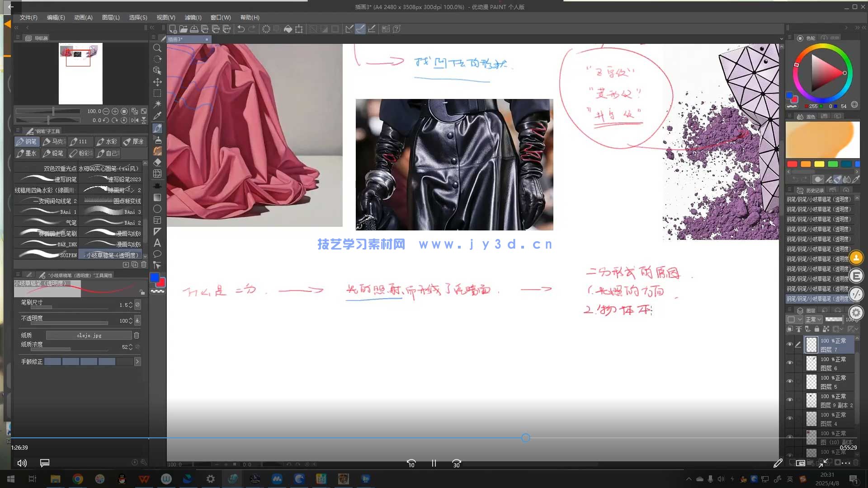Select the Text tool in the toolbar
Screen dimensions: 868x488
tap(157, 243)
